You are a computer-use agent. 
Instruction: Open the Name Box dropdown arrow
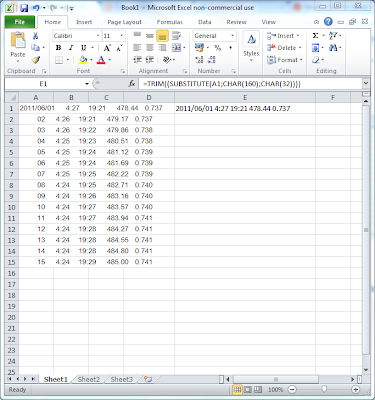(87, 84)
